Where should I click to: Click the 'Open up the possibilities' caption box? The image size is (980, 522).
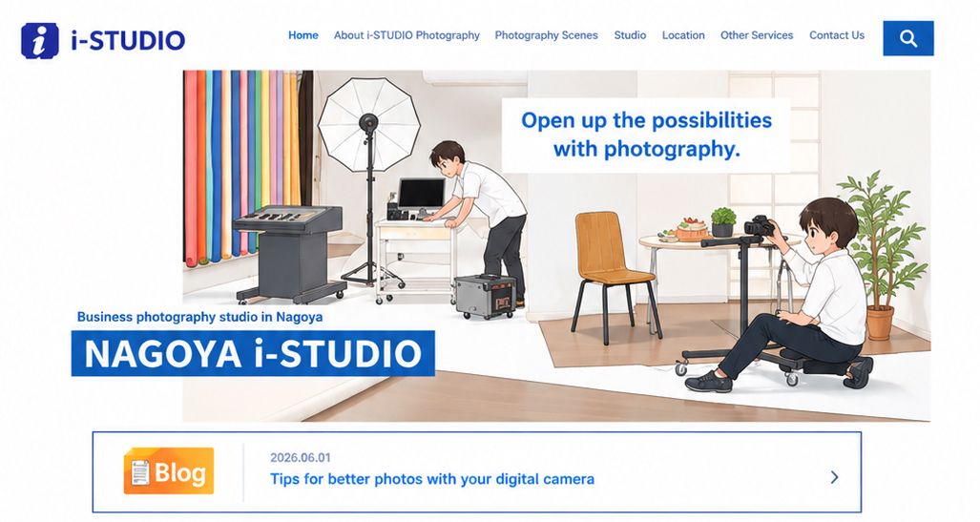click(646, 135)
